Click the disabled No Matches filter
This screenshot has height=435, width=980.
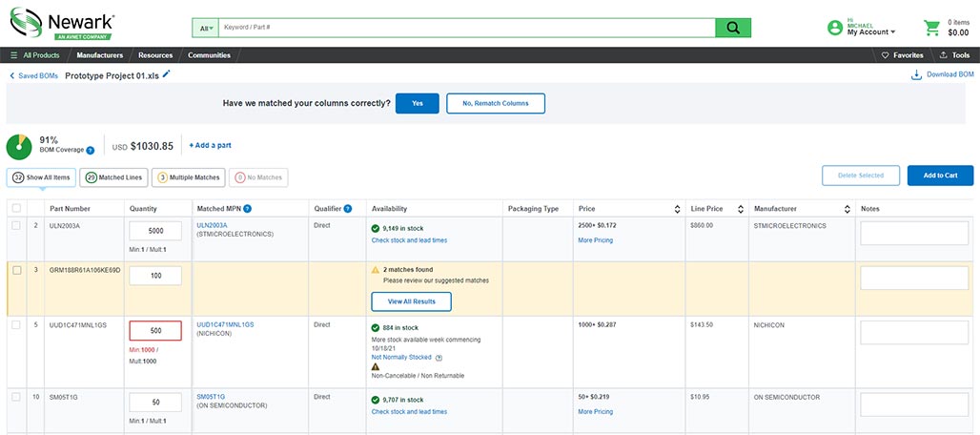click(258, 177)
